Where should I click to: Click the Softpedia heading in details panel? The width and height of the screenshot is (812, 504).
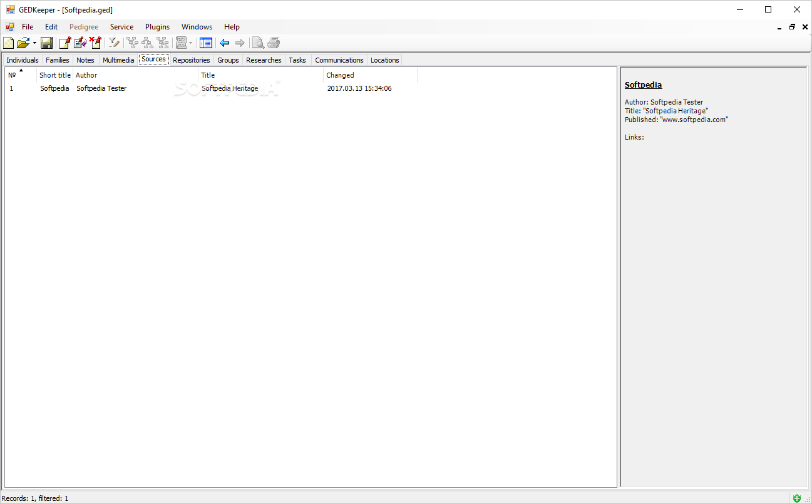click(643, 85)
